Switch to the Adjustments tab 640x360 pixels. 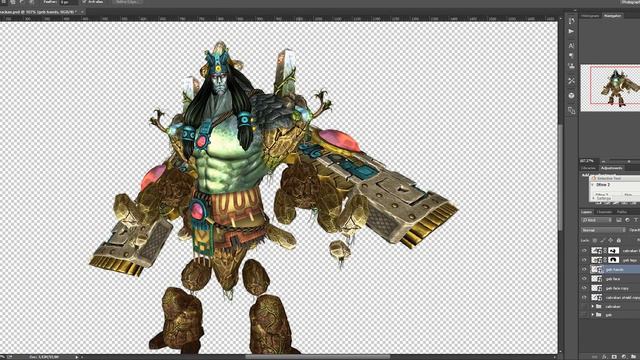pos(612,168)
